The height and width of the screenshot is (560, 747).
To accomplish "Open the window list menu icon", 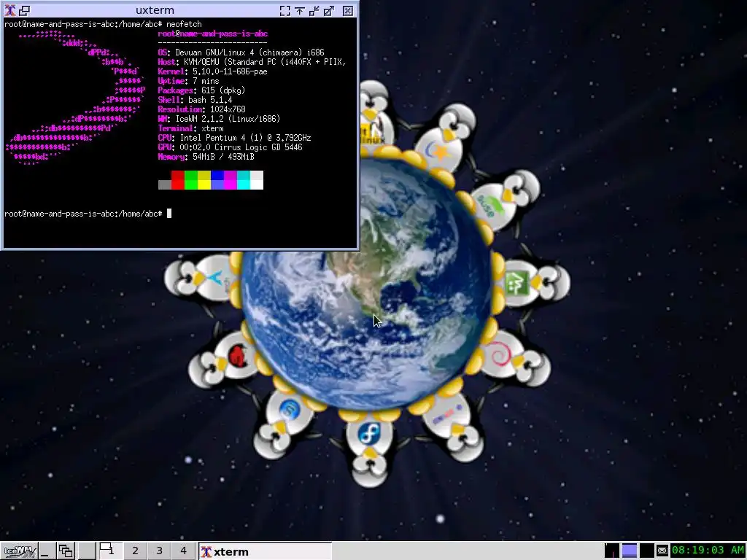I will pyautogui.click(x=65, y=551).
